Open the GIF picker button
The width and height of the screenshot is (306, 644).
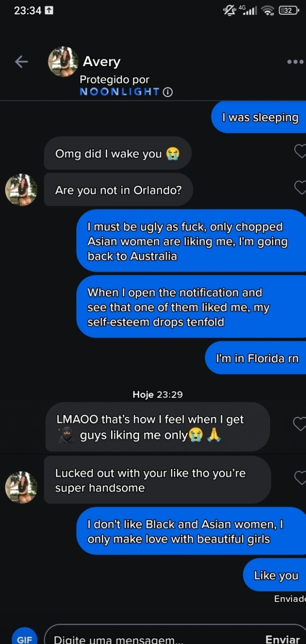[24, 639]
